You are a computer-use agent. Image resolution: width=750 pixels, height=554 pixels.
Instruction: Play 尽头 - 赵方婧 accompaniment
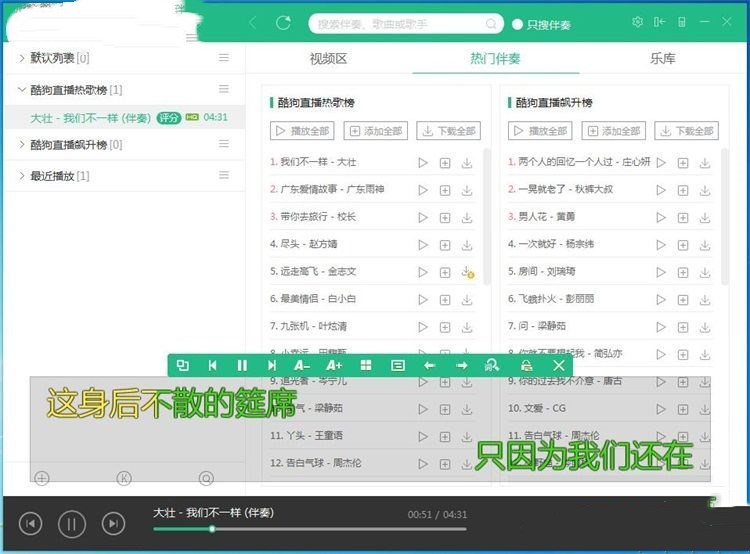click(x=423, y=245)
